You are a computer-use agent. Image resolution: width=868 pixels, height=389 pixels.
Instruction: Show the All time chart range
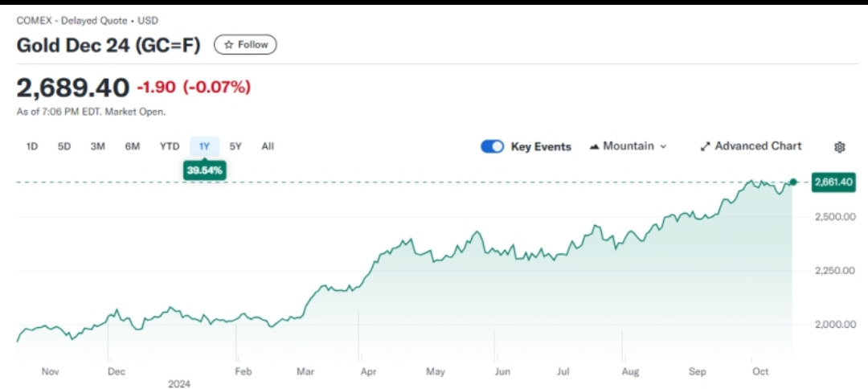tap(268, 146)
